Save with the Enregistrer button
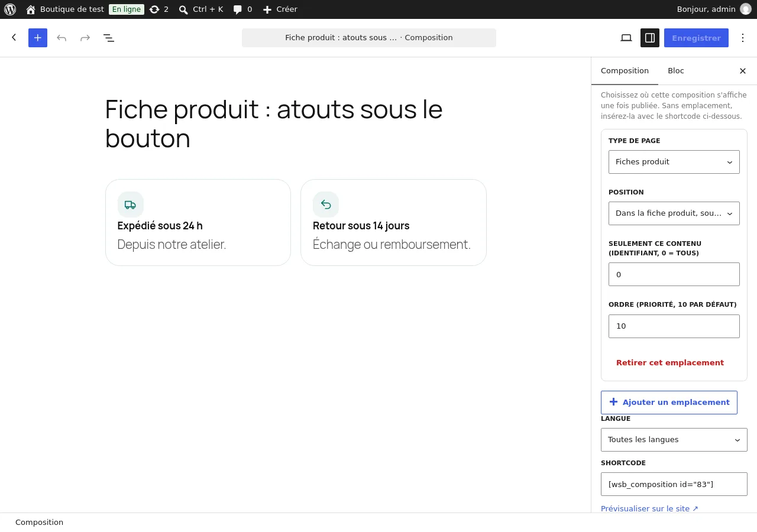The image size is (757, 532). pos(696,38)
